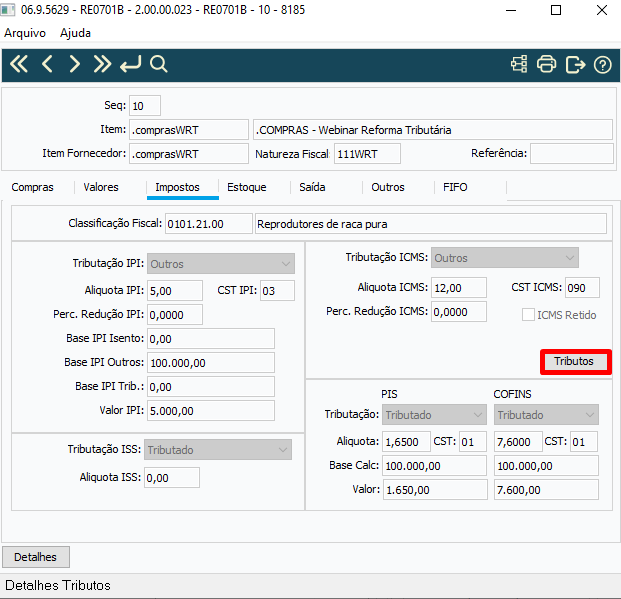Open search with the magnifier icon
The image size is (621, 599).
click(159, 64)
